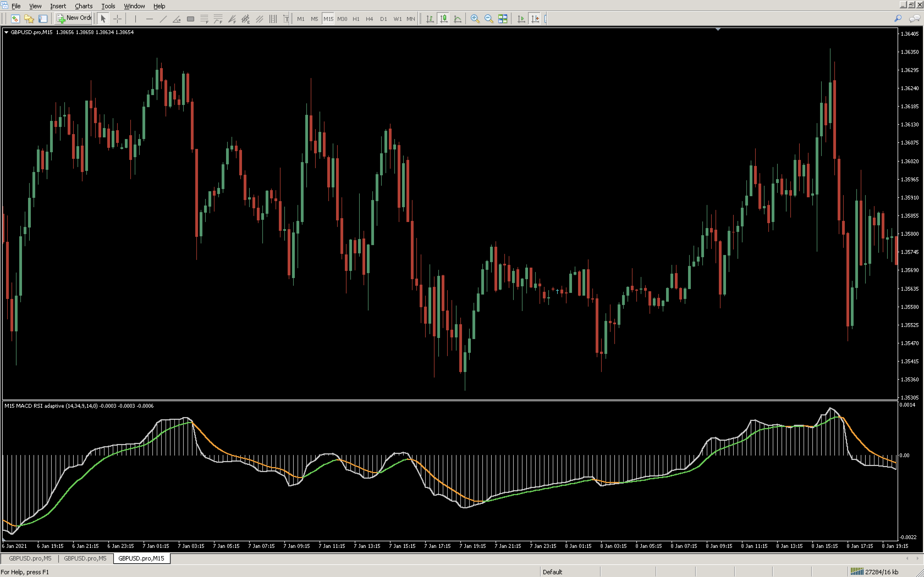Select the Crosshair tool
Image resolution: width=924 pixels, height=577 pixels.
[x=117, y=19]
